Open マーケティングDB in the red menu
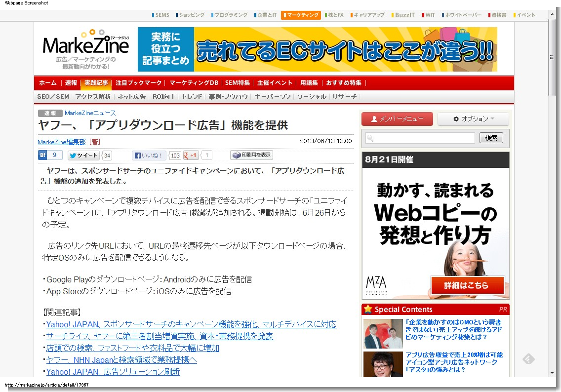The height and width of the screenshot is (392, 561). click(194, 82)
